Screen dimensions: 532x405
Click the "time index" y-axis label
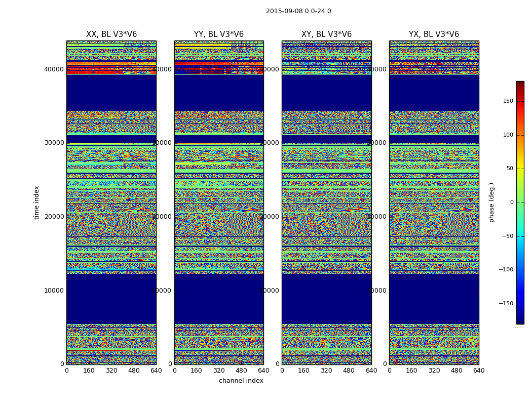[x=36, y=202]
